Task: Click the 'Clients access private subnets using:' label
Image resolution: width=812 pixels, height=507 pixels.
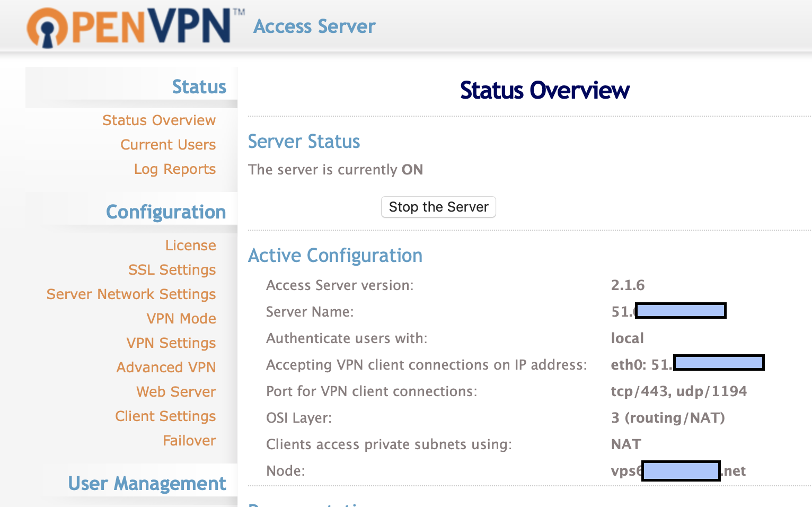Action: pyautogui.click(x=389, y=444)
